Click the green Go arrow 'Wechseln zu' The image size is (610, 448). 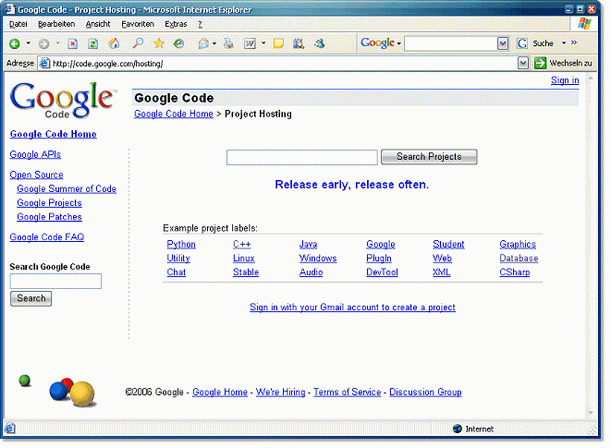click(540, 63)
